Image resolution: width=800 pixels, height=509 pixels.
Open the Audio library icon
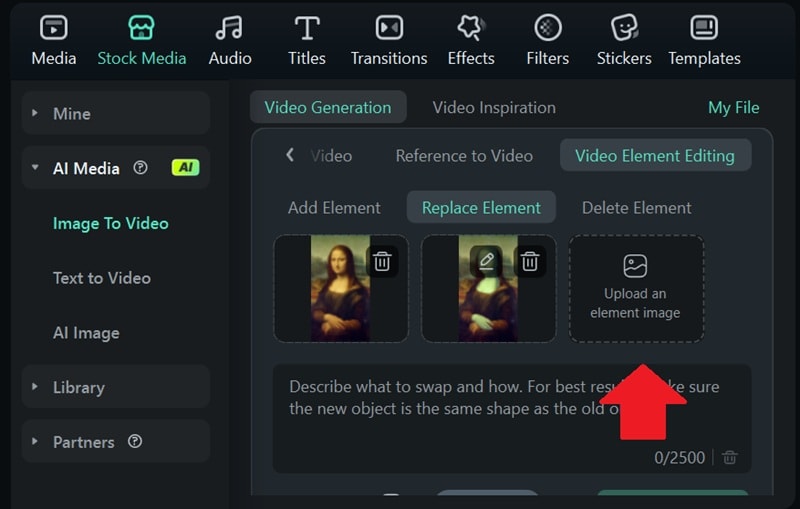pyautogui.click(x=230, y=28)
